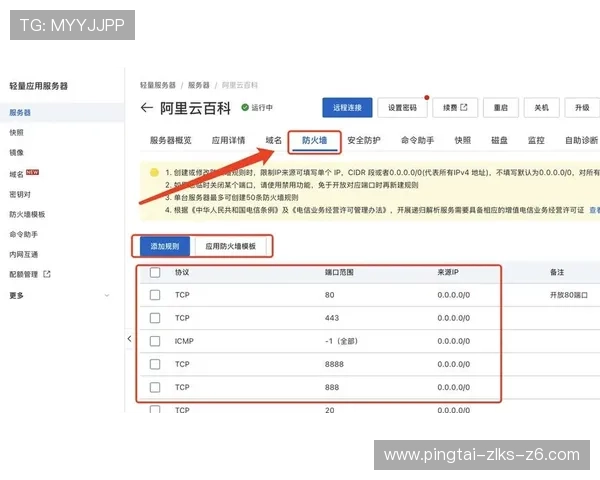Click the 来源IP column header

pos(448,272)
